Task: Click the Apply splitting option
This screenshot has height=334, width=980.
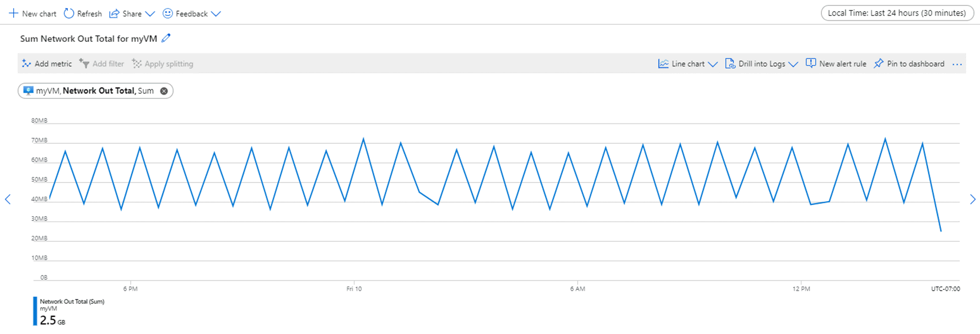Action: (x=163, y=63)
